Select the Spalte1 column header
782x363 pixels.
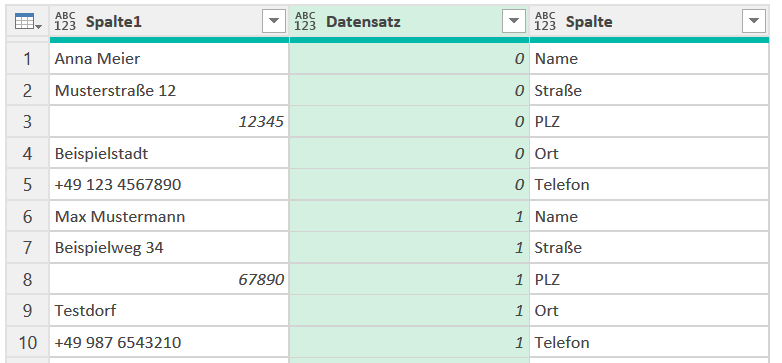169,21
